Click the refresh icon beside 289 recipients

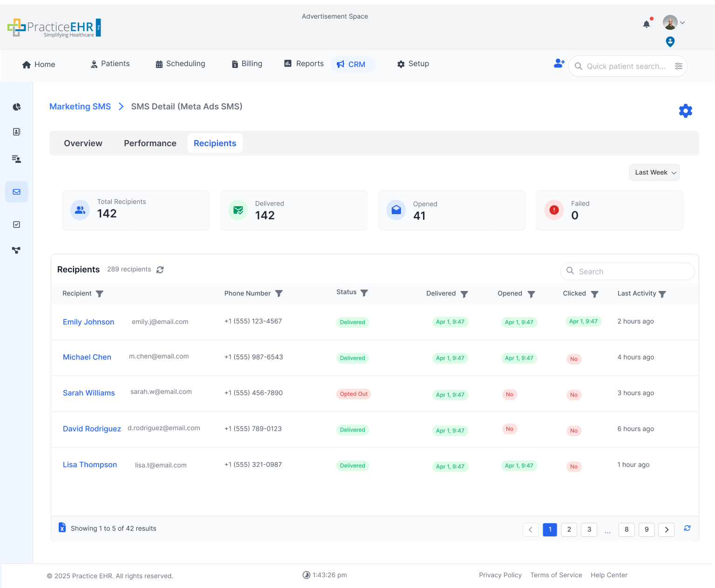160,270
